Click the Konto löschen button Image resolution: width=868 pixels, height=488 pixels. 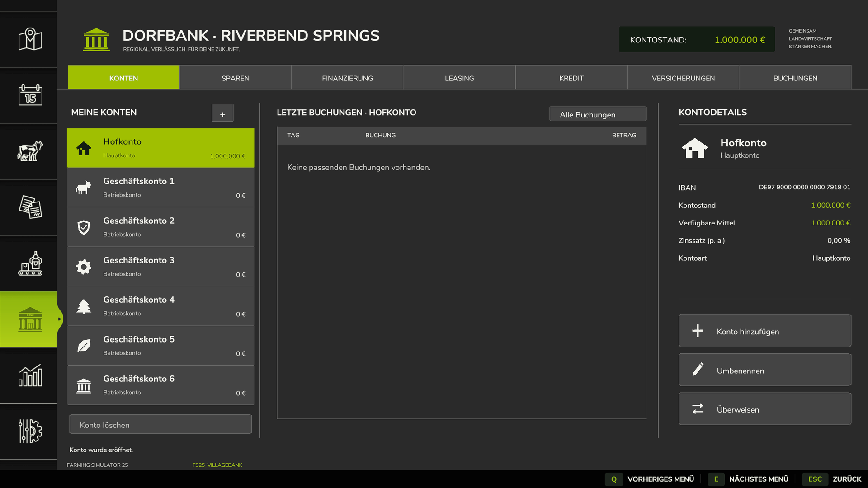pos(160,425)
